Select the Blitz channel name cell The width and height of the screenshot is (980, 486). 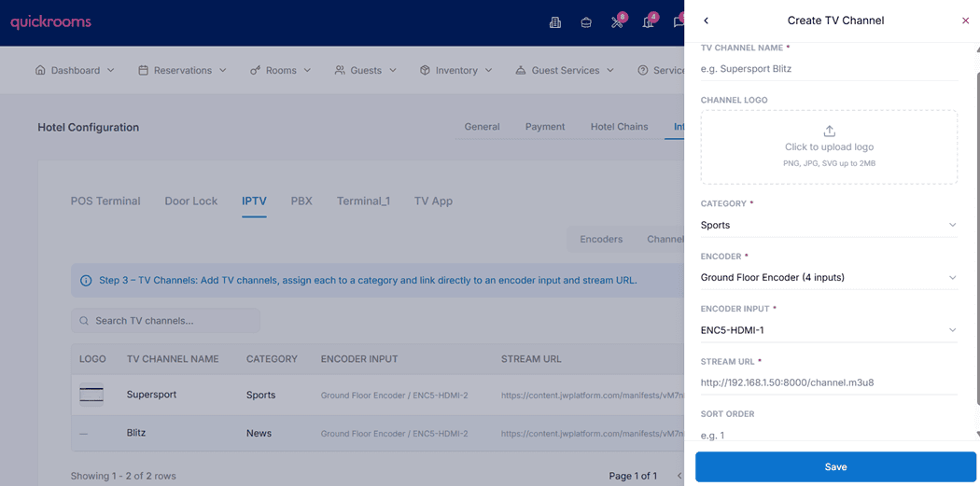click(x=136, y=432)
